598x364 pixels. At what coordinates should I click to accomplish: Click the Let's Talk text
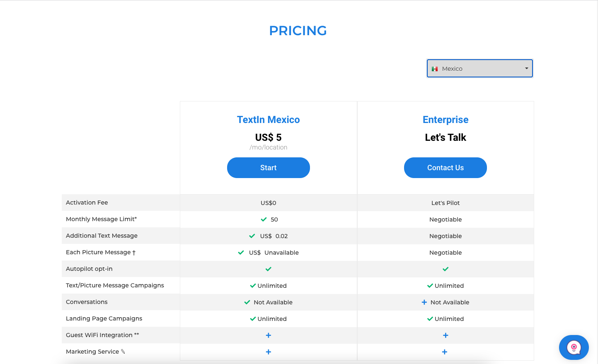[x=445, y=137]
